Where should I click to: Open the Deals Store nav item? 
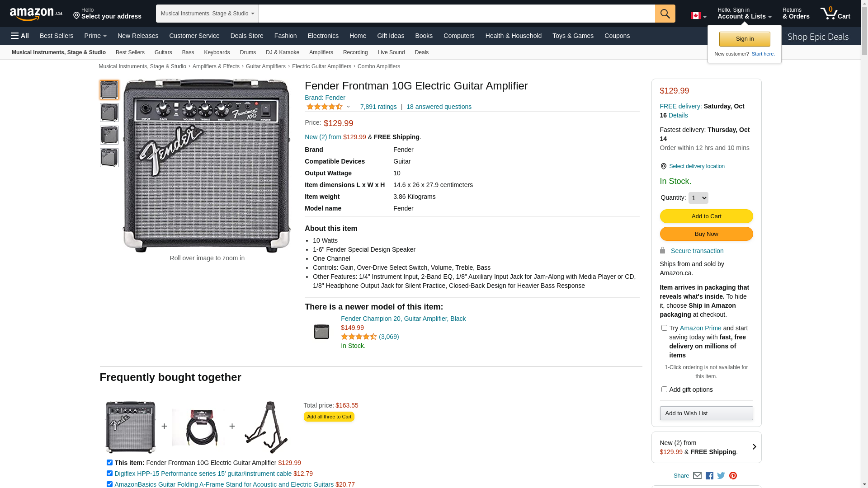(247, 36)
